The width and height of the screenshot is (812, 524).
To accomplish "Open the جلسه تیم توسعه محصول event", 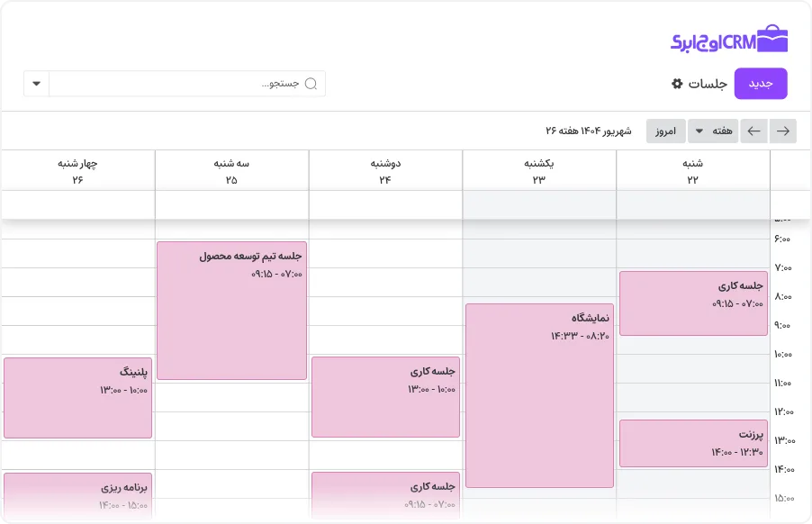I will pyautogui.click(x=231, y=310).
